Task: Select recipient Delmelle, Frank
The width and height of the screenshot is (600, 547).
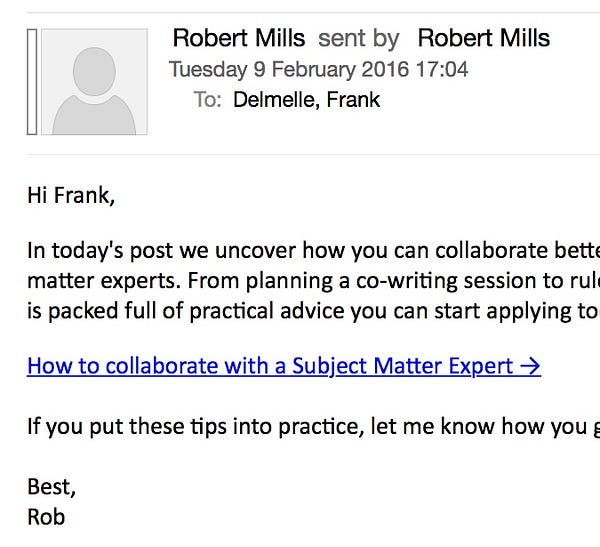Action: [x=307, y=100]
